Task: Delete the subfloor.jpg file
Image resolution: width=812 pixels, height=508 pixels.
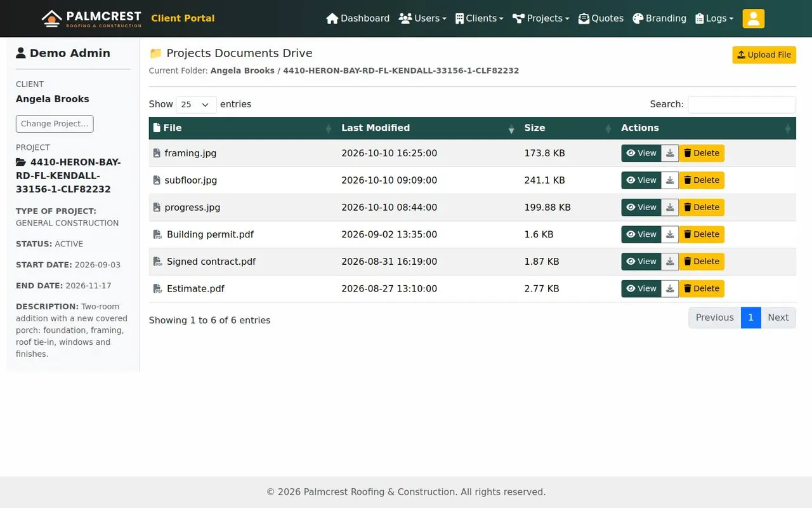Action: point(702,180)
